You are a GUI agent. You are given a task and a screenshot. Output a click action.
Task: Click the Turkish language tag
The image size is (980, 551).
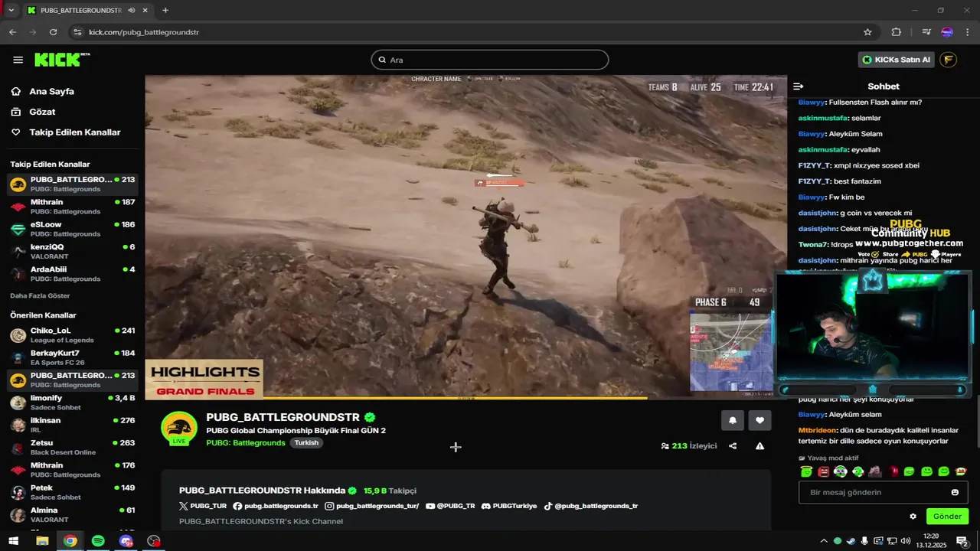click(x=306, y=443)
